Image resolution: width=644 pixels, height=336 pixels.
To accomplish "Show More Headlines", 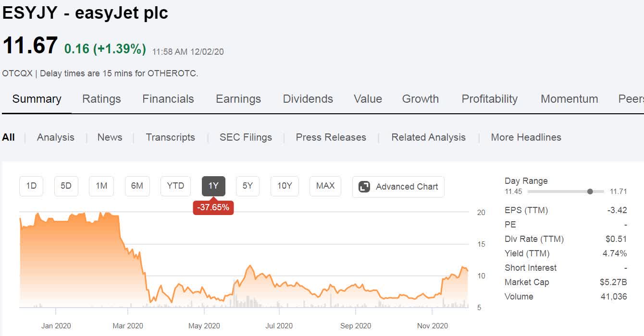I will click(526, 137).
